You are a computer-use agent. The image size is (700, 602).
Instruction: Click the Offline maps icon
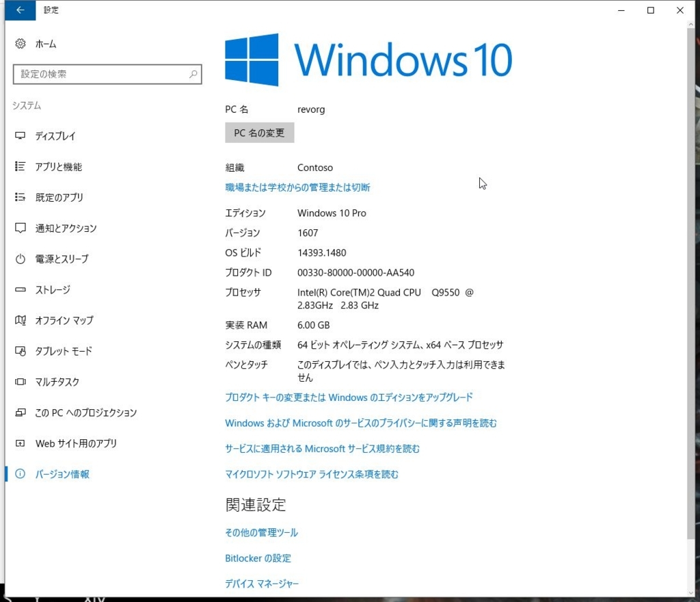(20, 320)
